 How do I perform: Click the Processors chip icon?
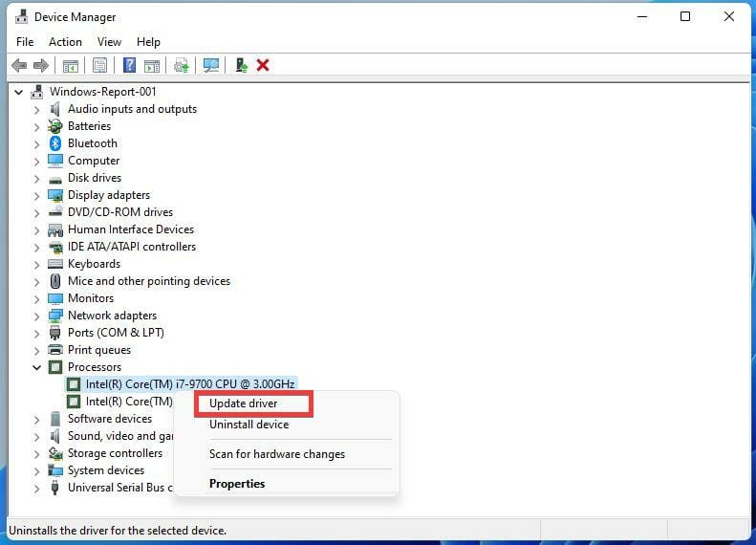(55, 367)
